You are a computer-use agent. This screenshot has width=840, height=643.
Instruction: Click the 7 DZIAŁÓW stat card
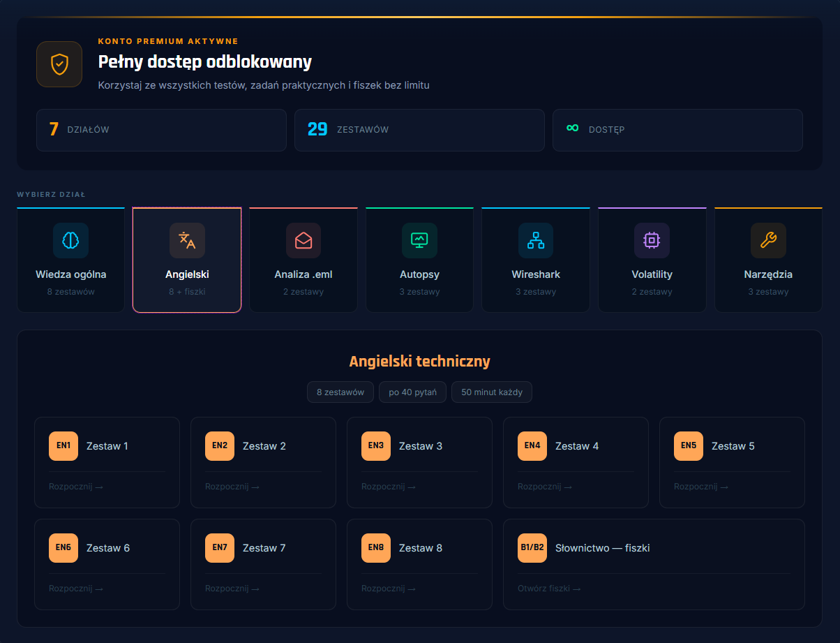tap(161, 130)
